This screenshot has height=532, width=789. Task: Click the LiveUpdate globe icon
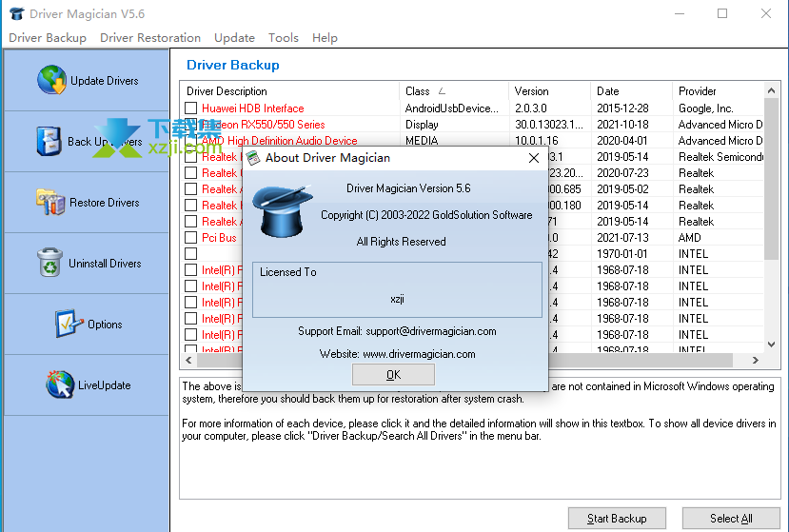click(60, 384)
